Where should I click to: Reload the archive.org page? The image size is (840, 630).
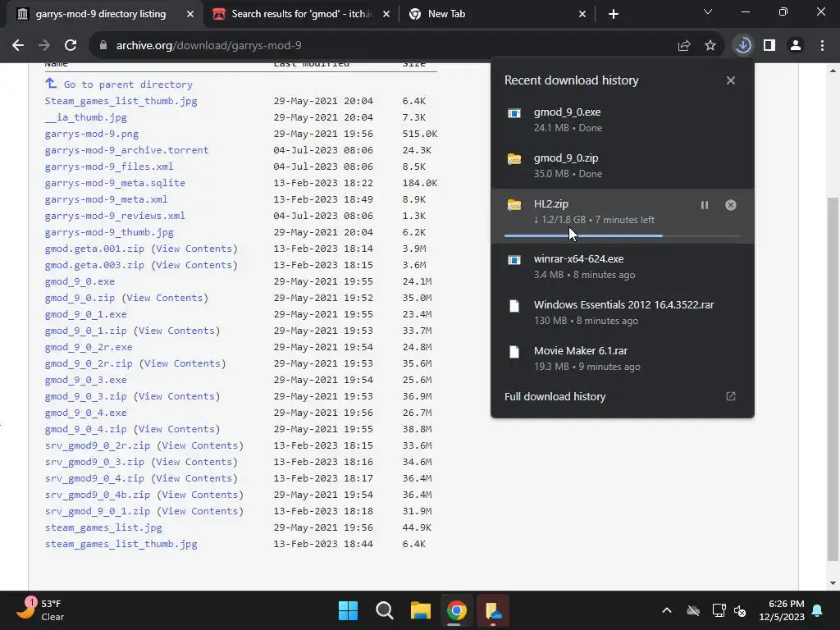[x=71, y=46]
